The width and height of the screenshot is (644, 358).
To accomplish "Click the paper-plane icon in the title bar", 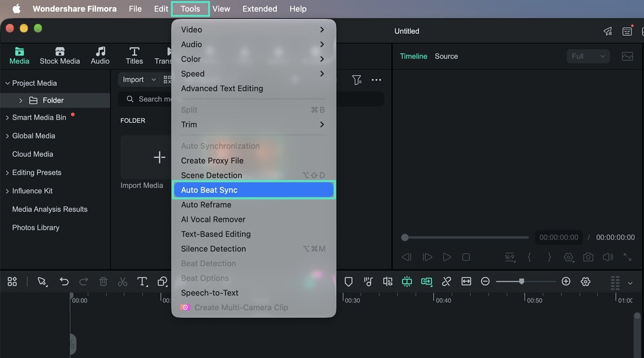I will [608, 31].
